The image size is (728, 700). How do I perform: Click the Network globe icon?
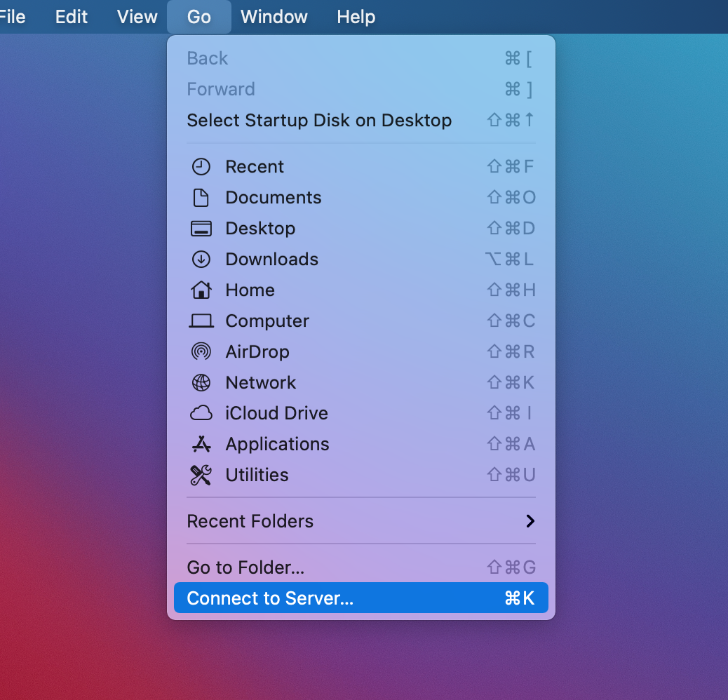[201, 382]
